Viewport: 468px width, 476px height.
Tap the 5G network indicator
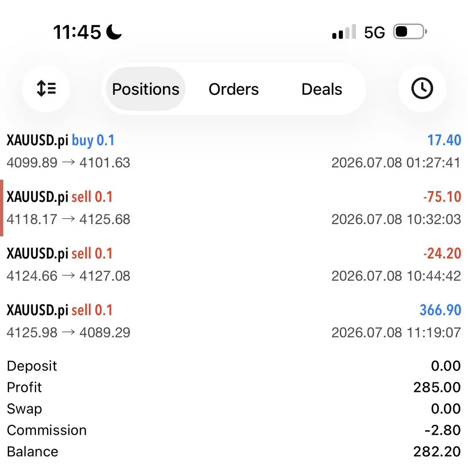click(x=374, y=33)
